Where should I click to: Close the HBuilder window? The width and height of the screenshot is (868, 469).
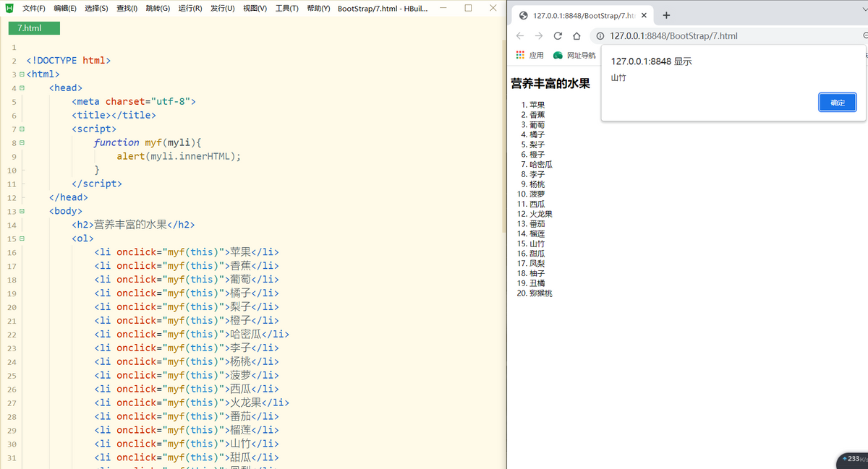pyautogui.click(x=493, y=8)
